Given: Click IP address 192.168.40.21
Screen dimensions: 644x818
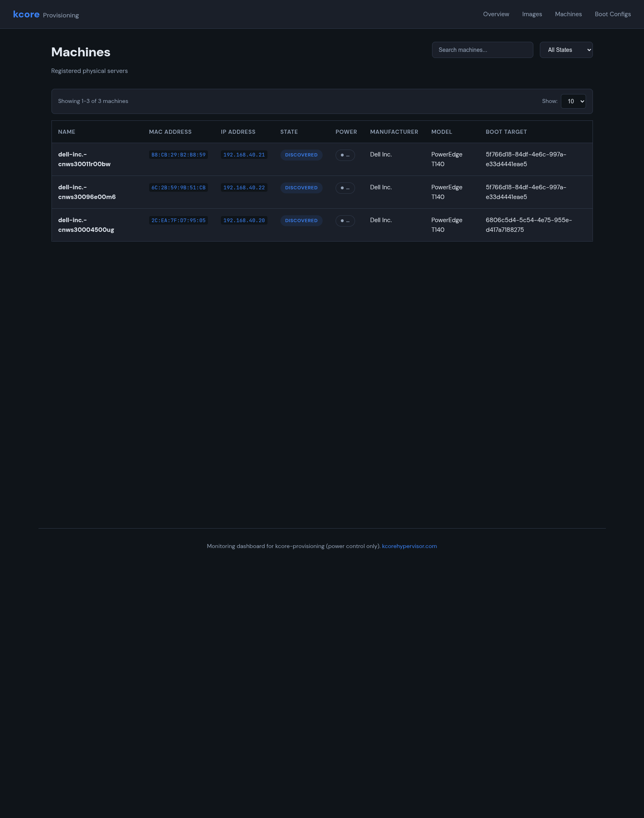Looking at the screenshot, I should (244, 155).
